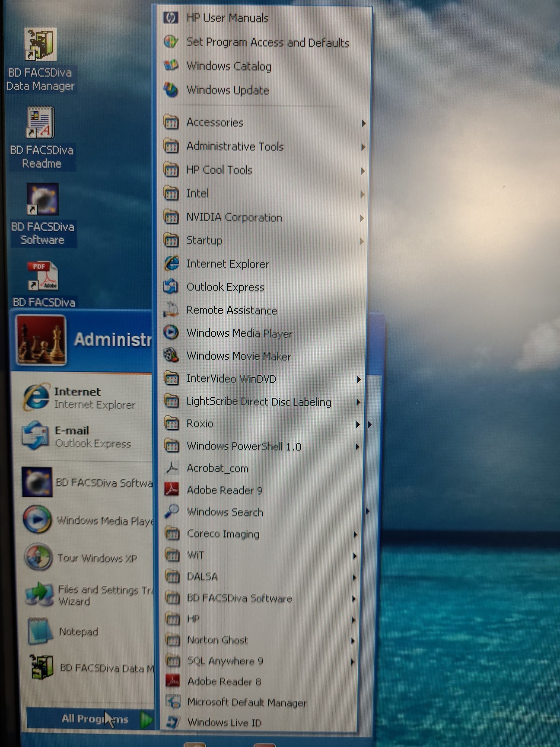
Task: Open the BD FACSDiva PDF desktop shortcut
Action: 43,276
